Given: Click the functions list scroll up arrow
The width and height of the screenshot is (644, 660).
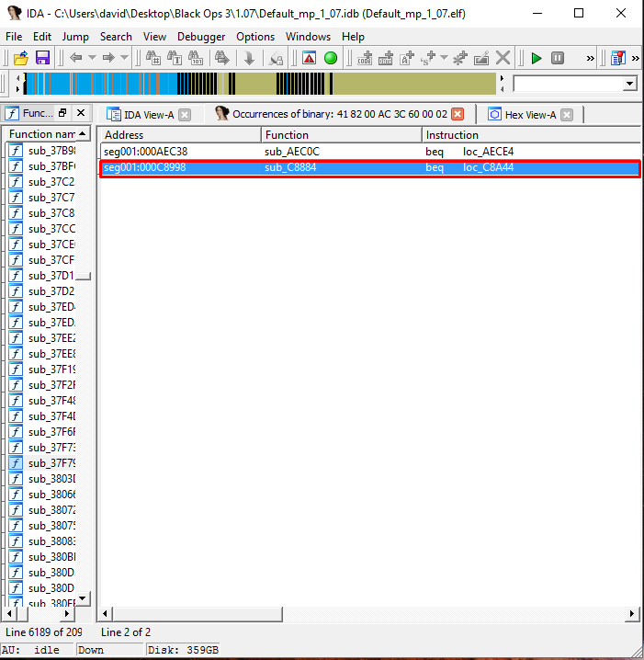Looking at the screenshot, I should [x=83, y=134].
